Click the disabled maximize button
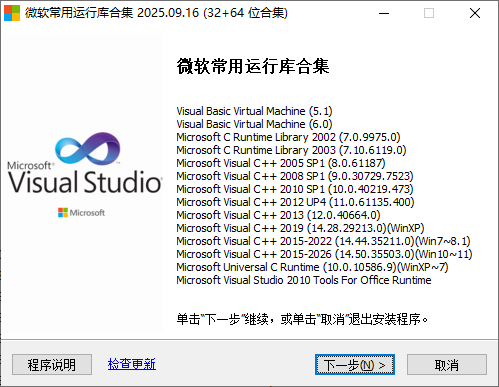This screenshot has width=499, height=387. (429, 13)
